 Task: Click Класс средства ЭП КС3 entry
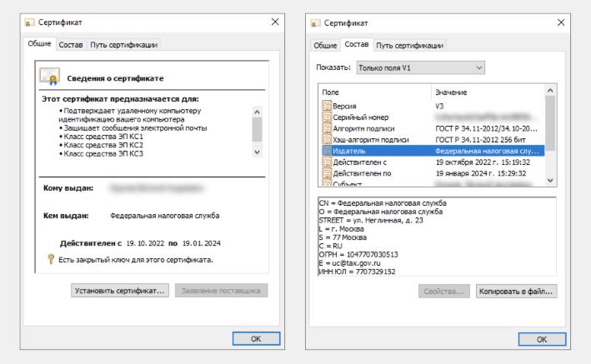click(103, 153)
